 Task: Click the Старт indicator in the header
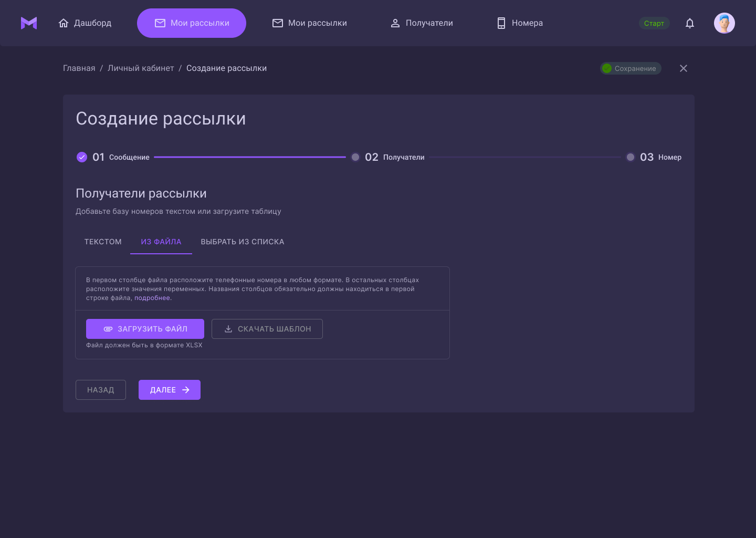point(654,23)
